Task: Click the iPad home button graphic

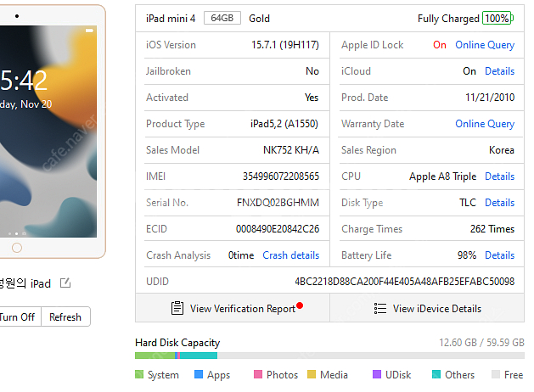Action: tap(17, 248)
